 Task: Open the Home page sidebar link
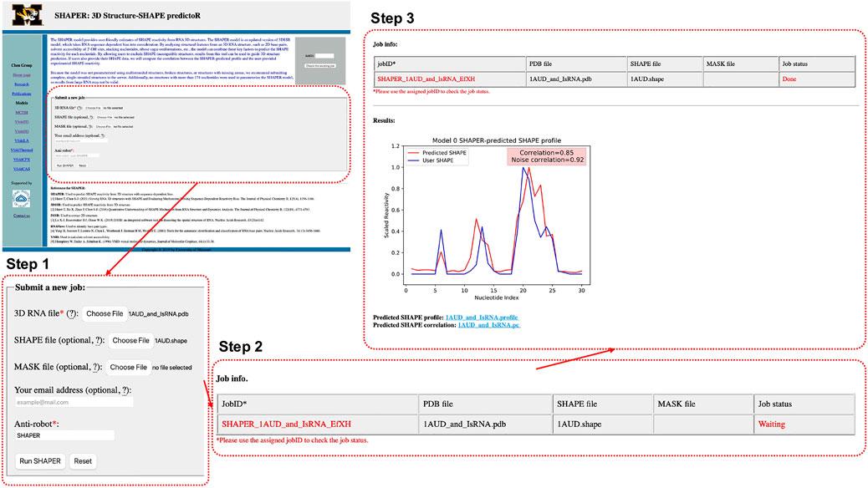[x=22, y=74]
